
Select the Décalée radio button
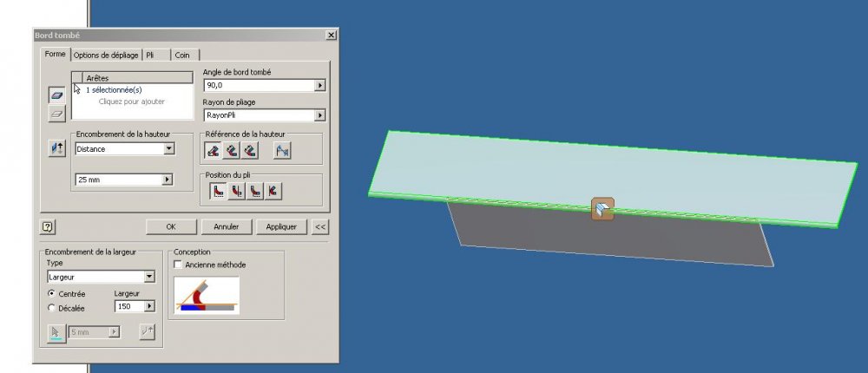point(52,308)
